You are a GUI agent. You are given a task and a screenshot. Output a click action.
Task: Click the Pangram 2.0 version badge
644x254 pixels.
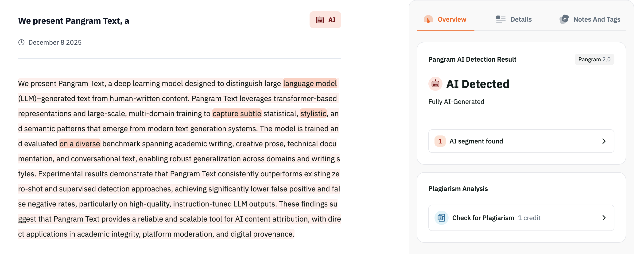point(594,59)
